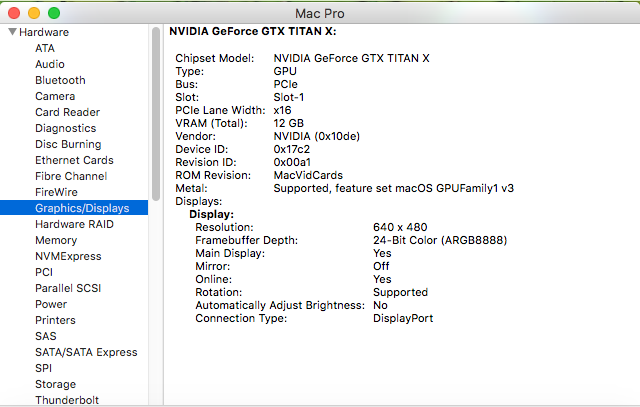
Task: Collapse the Hardware disclosure triangle
Action: (12, 32)
